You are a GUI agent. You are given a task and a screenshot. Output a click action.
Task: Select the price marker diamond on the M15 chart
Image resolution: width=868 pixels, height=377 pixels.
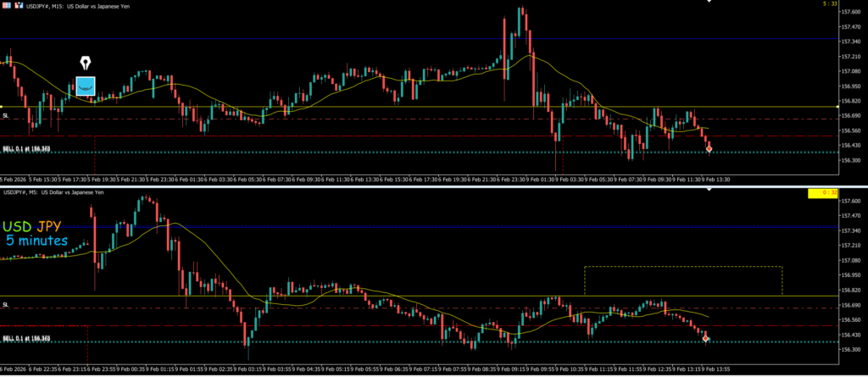click(x=709, y=149)
